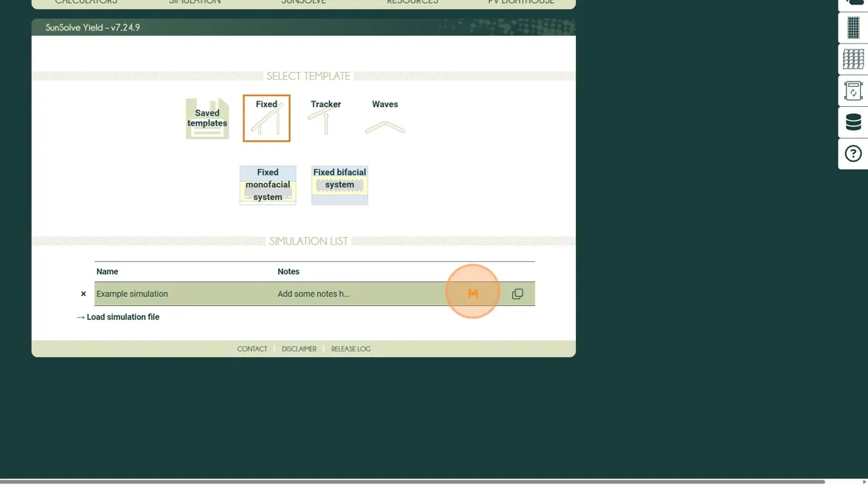Delete Example simulation using the × icon
This screenshot has height=485, width=868.
pos(84,294)
